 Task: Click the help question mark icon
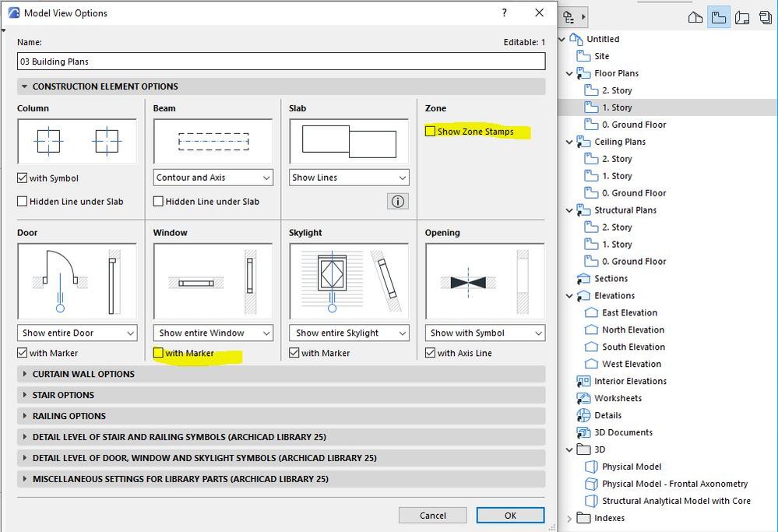[x=504, y=13]
